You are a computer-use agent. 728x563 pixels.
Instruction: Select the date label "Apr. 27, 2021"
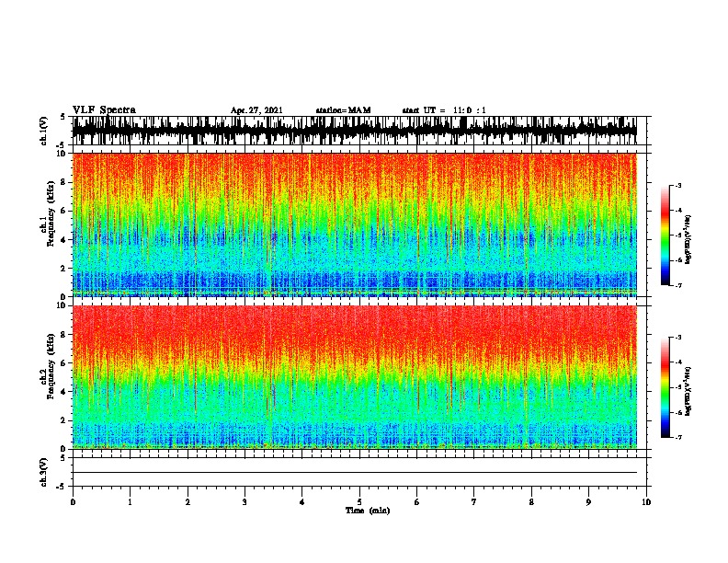coord(256,110)
